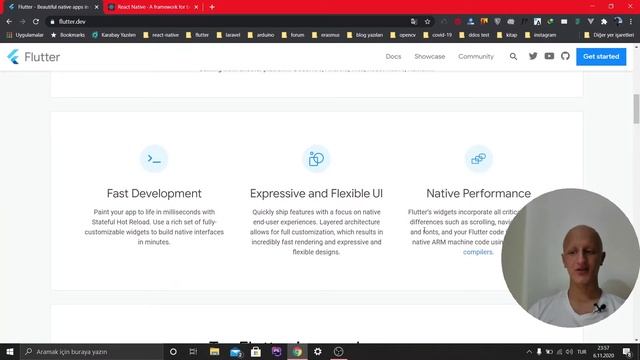
Task: Open the ddos test bookmark folder
Action: point(474,35)
